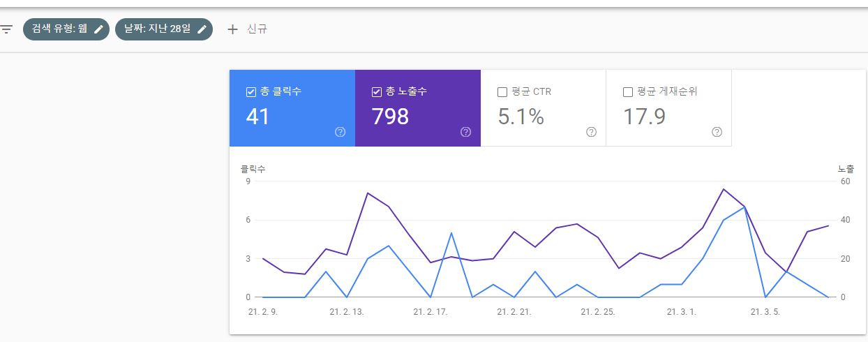Click the 17.9 average position value
This screenshot has width=868, height=342.
click(644, 117)
